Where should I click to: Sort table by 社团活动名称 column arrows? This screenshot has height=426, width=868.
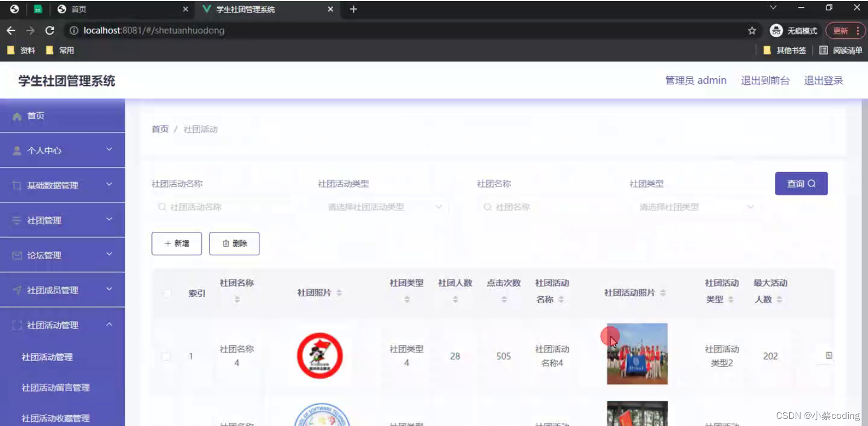coord(561,299)
